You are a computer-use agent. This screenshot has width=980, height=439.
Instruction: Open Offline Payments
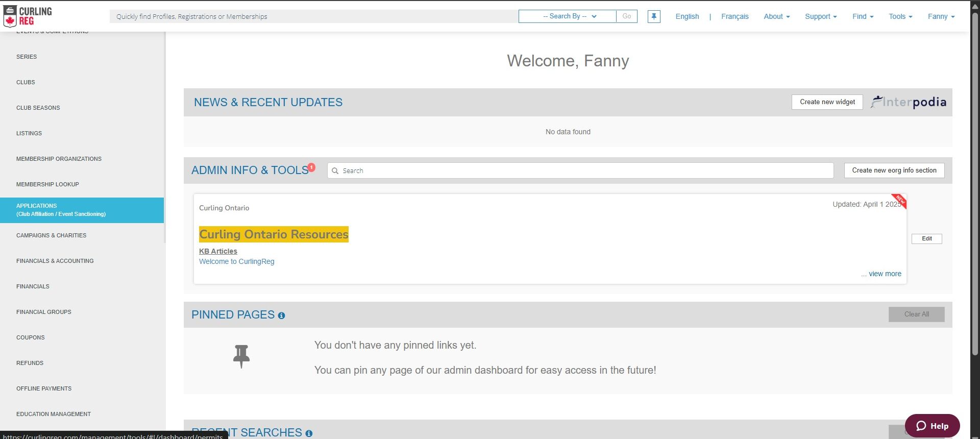82,388
